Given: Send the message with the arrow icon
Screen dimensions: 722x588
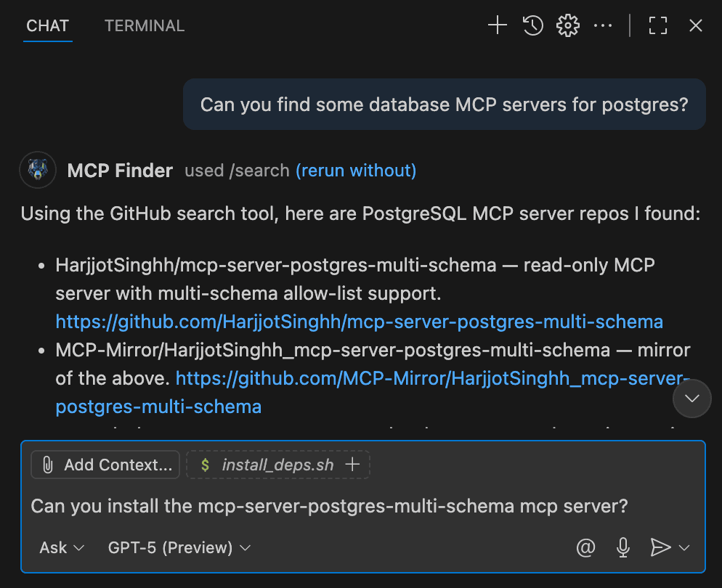Looking at the screenshot, I should tap(660, 547).
